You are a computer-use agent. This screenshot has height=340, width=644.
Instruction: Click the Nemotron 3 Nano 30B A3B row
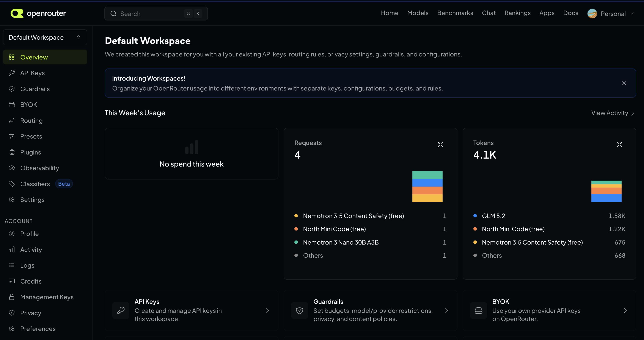[x=370, y=242]
